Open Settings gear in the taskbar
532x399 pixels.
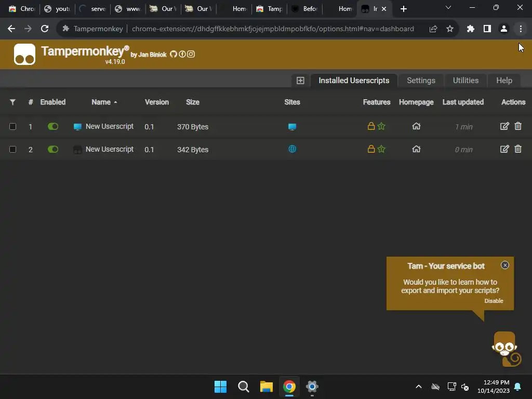click(312, 387)
